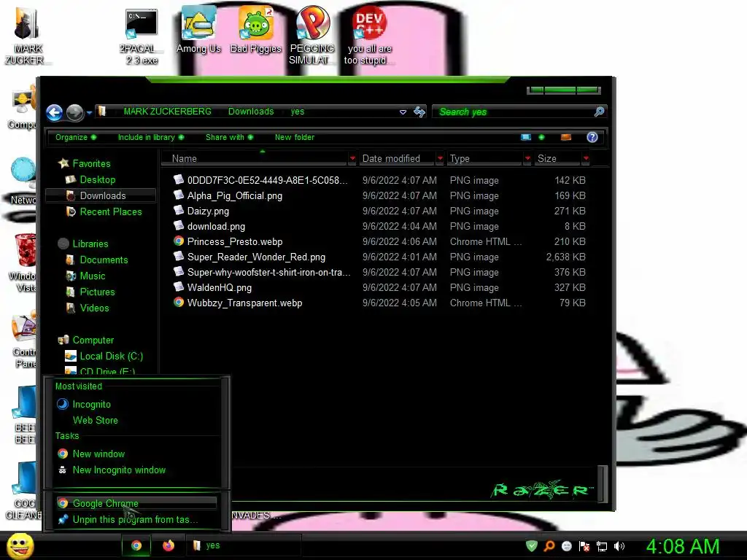Select the WaldenHQ.png file
This screenshot has height=560, width=747.
coord(220,287)
